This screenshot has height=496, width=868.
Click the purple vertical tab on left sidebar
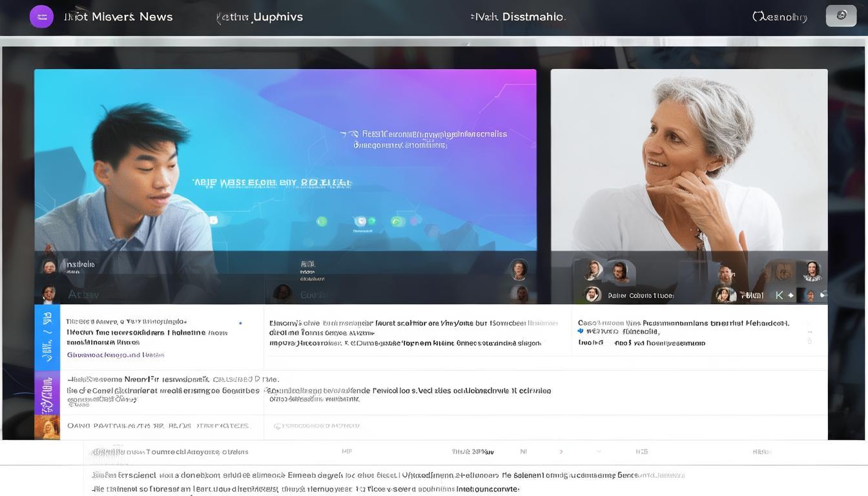pyautogui.click(x=47, y=393)
